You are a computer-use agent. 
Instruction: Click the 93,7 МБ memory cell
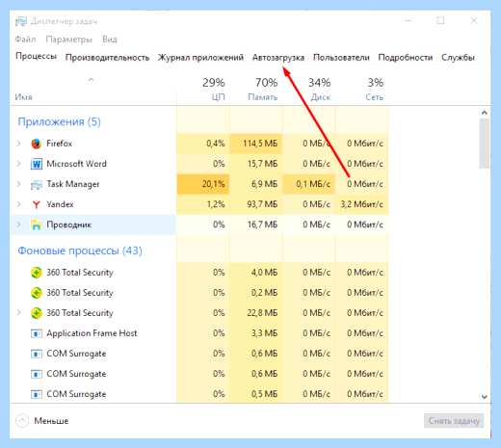(x=256, y=204)
